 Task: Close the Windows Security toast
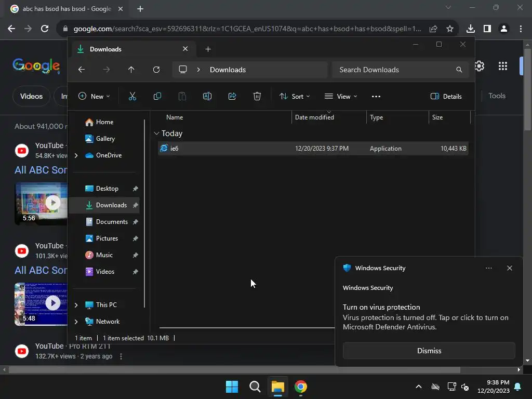(x=510, y=268)
